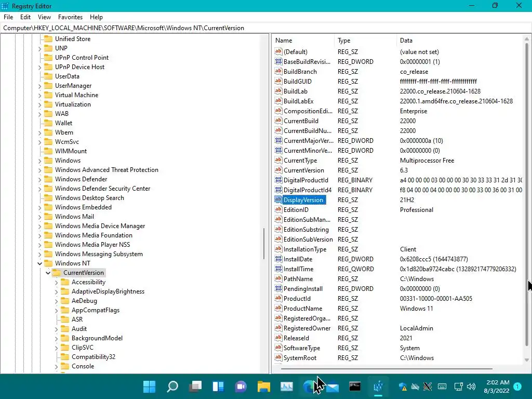Click the Data column header
Image resolution: width=532 pixels, height=399 pixels.
click(460, 41)
